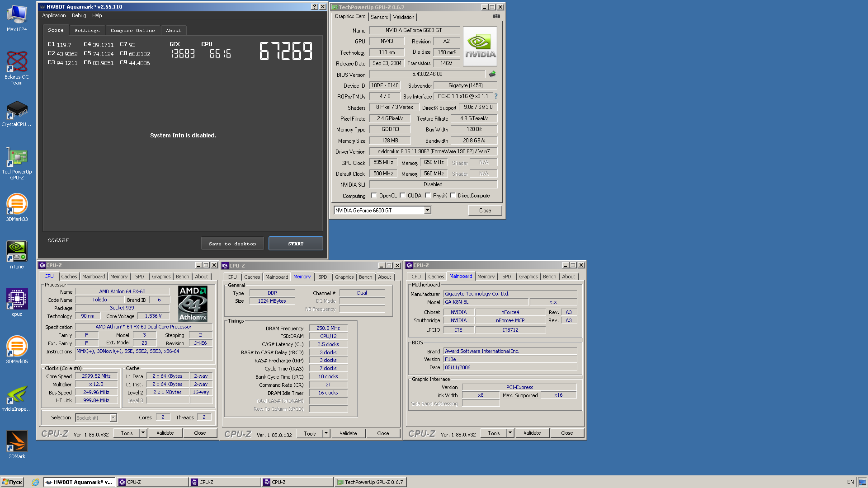
Task: Click the NVIDIA logo in GPU-Z
Action: click(x=480, y=46)
